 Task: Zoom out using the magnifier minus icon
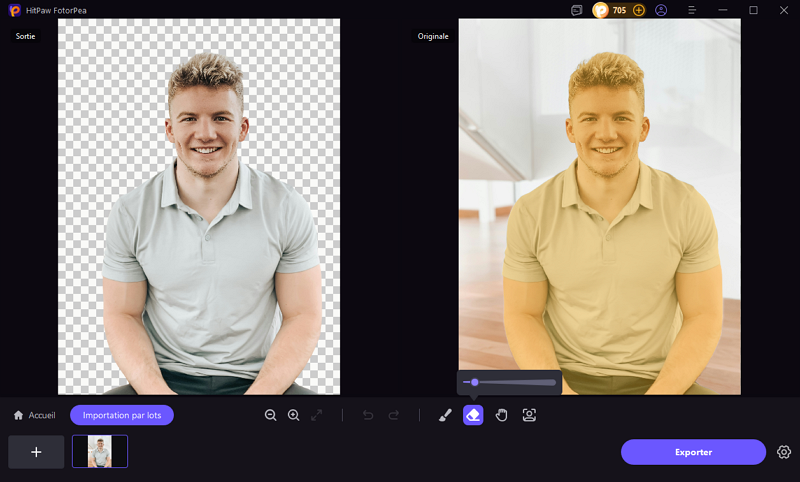pyautogui.click(x=270, y=415)
